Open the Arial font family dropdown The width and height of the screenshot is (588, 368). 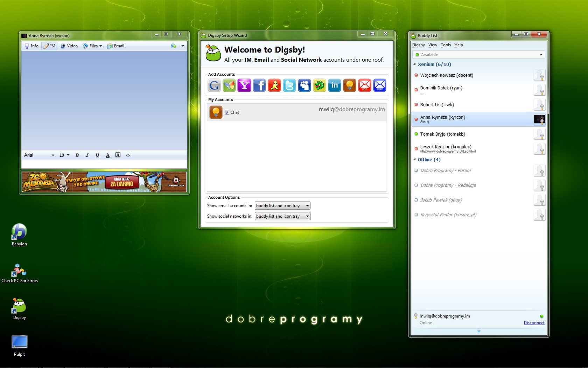[39, 155]
